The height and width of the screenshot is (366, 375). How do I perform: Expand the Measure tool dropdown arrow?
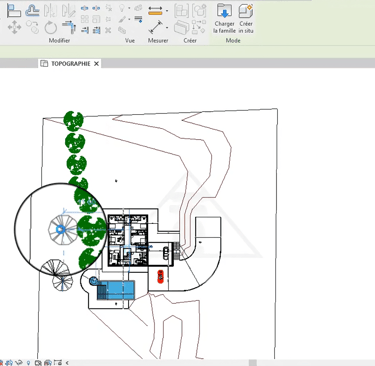pos(167,27)
